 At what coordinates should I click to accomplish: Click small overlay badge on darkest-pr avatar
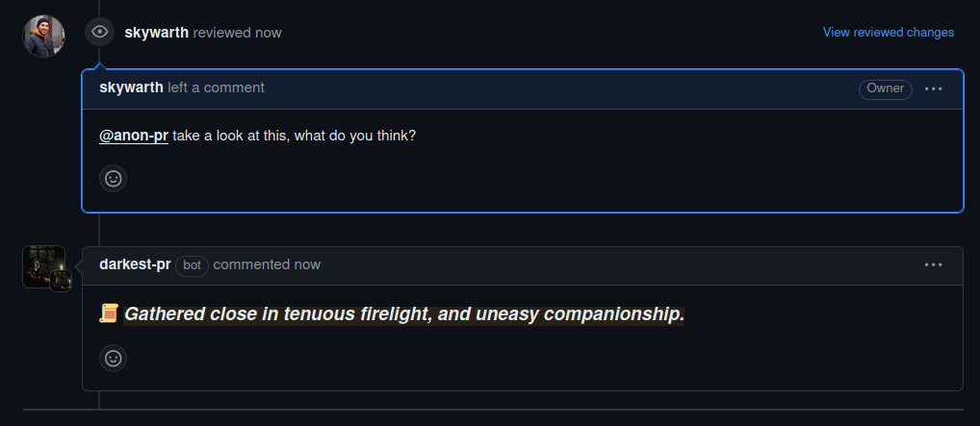[61, 281]
